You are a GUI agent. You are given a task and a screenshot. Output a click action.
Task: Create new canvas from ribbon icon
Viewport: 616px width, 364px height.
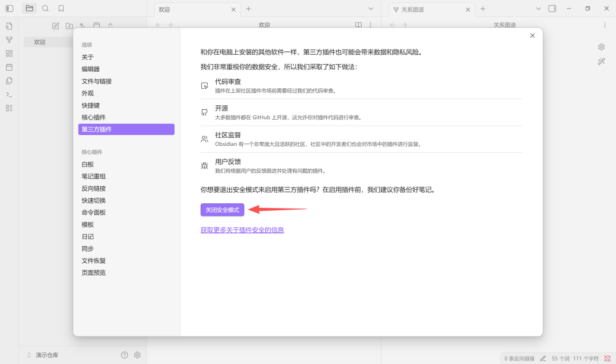pos(9,54)
